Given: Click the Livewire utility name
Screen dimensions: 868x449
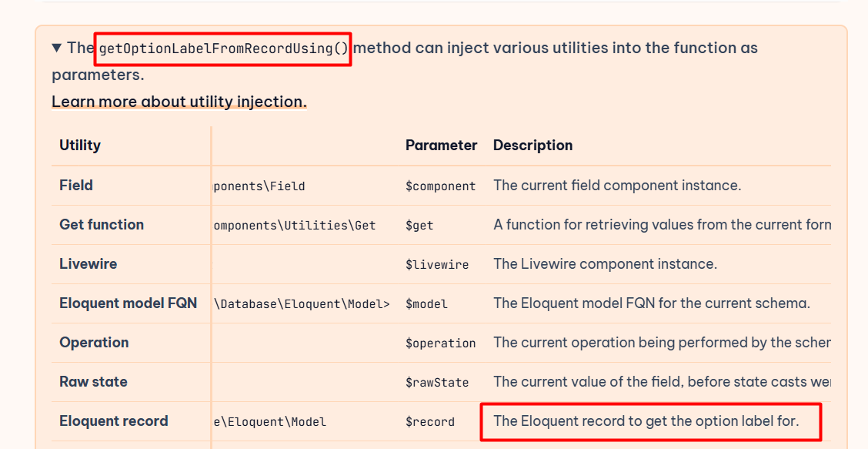Looking at the screenshot, I should point(88,264).
